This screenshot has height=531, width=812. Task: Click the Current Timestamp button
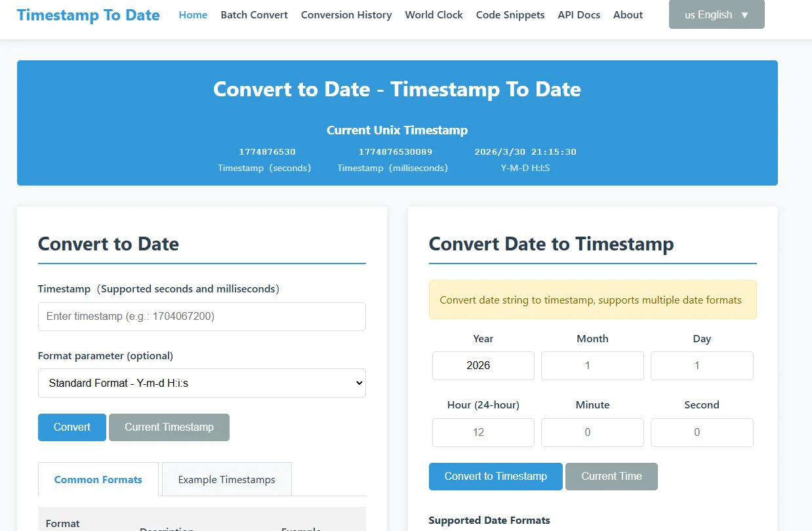pyautogui.click(x=169, y=427)
